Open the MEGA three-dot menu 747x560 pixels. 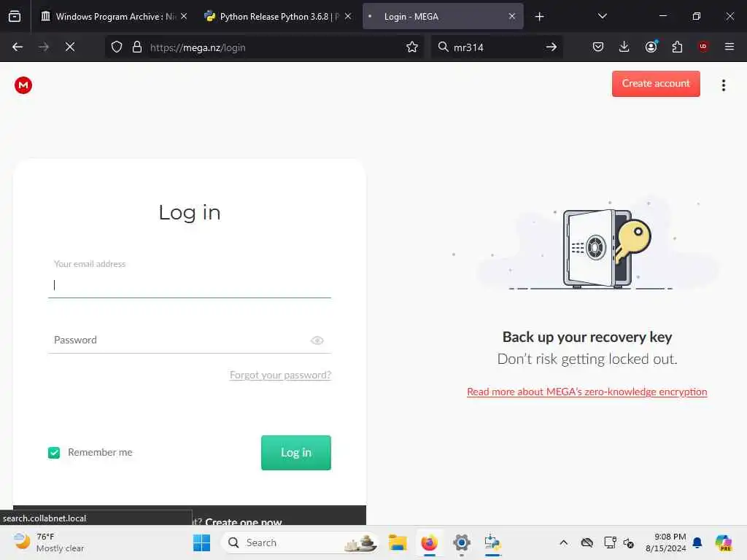pyautogui.click(x=723, y=85)
